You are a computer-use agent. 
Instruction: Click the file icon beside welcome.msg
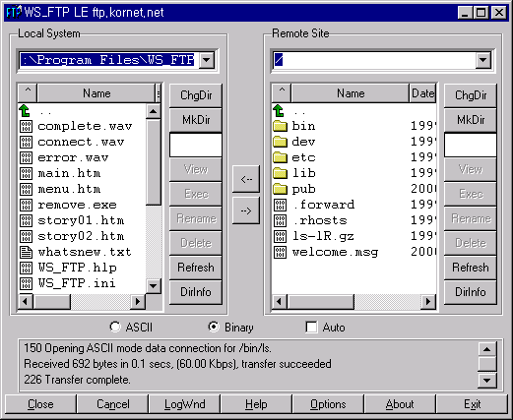click(280, 252)
